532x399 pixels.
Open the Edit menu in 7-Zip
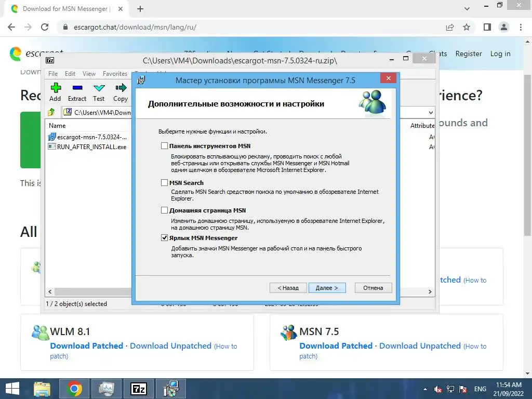[70, 74]
